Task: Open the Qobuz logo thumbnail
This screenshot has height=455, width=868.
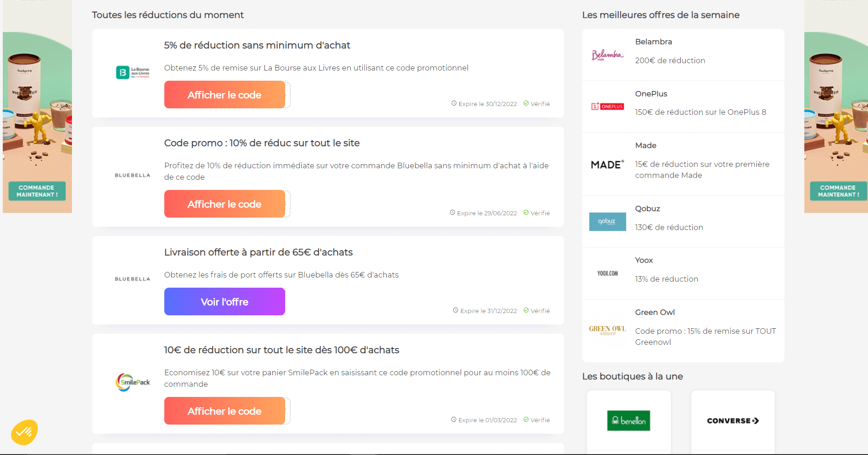Action: 607,221
